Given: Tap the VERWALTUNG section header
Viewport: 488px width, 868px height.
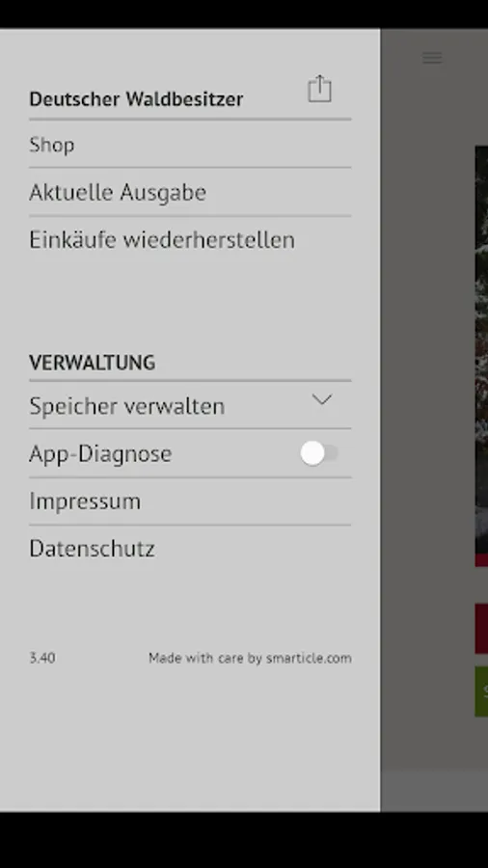Looking at the screenshot, I should coord(92,364).
